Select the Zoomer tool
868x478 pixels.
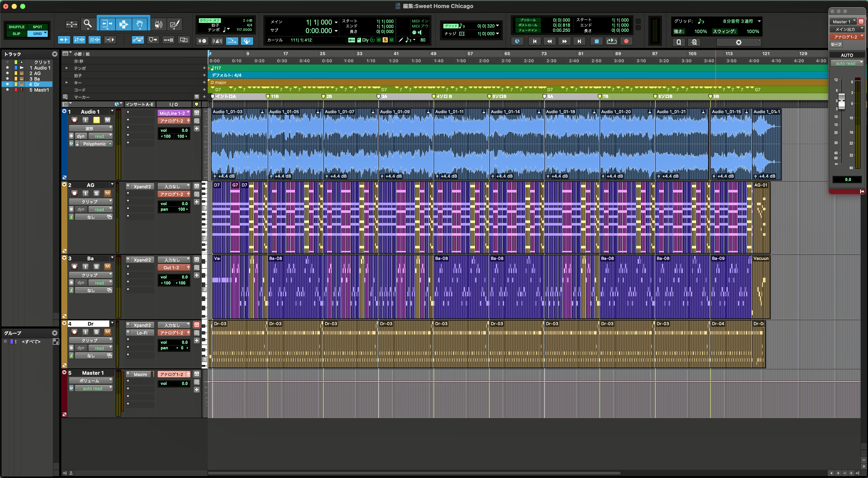88,24
